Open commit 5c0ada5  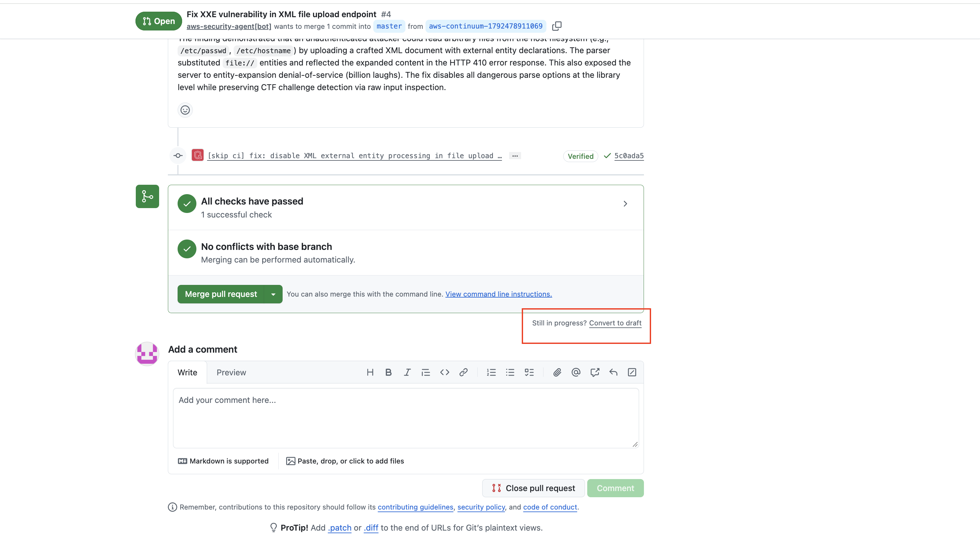click(629, 156)
